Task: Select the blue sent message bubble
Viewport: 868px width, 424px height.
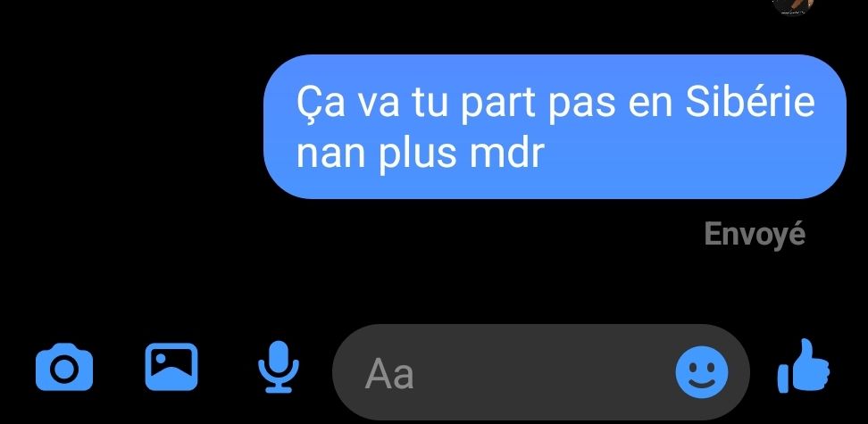Action: [555, 127]
